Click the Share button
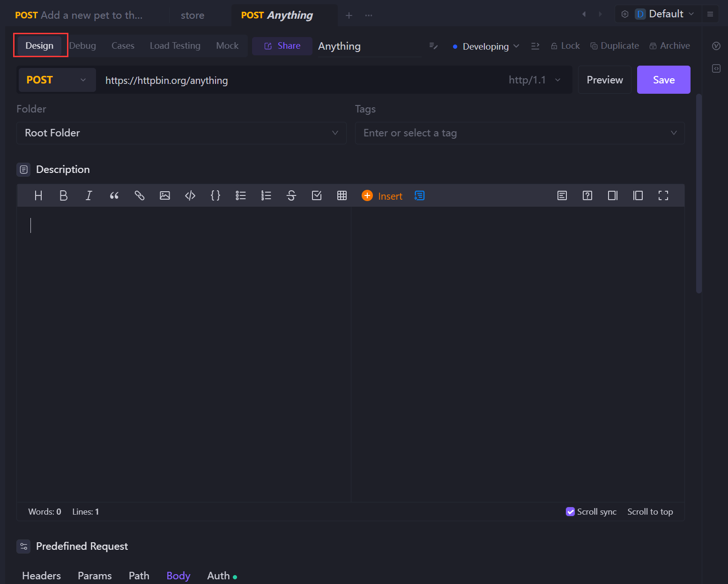This screenshot has width=728, height=584. coord(282,46)
